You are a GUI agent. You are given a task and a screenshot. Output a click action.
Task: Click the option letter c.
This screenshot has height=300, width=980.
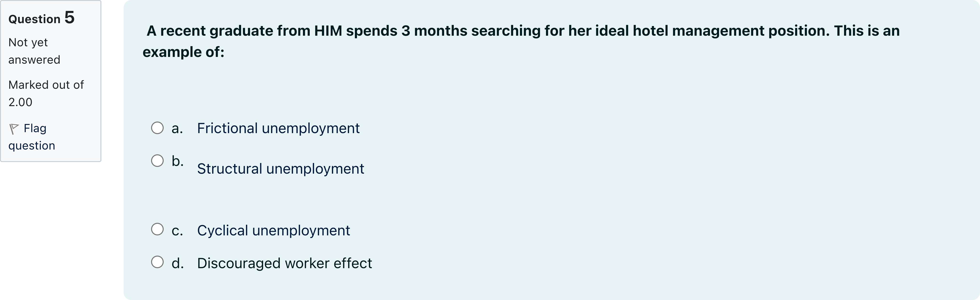(x=177, y=230)
